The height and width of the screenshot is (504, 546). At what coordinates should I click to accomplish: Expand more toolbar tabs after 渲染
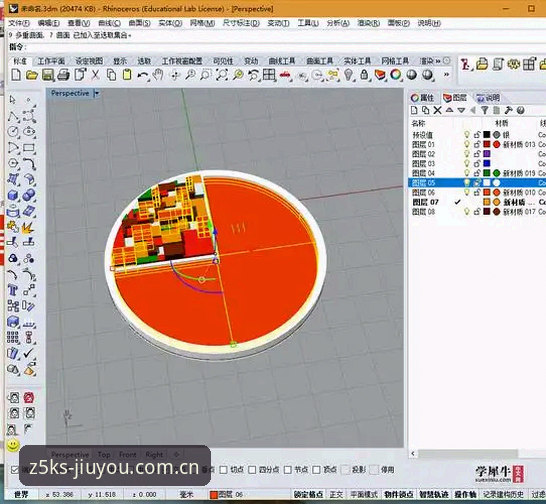coord(438,61)
